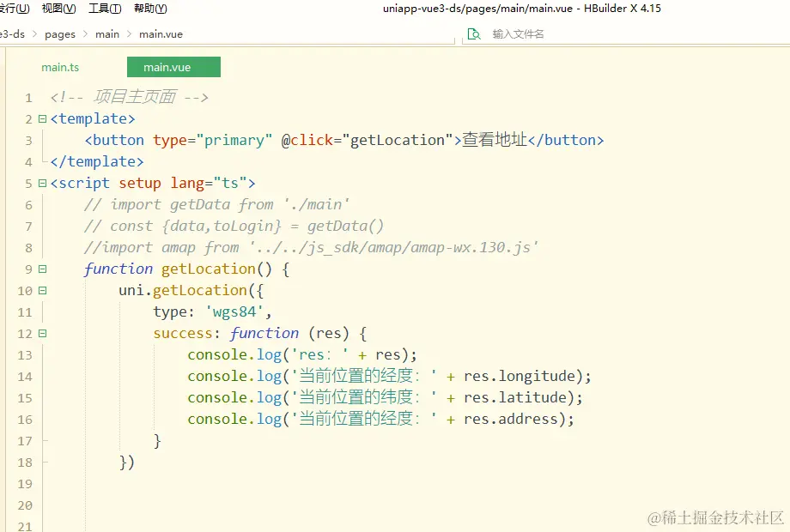The height and width of the screenshot is (532, 790).
Task: Click line number 13 in gutter
Action: 25,355
